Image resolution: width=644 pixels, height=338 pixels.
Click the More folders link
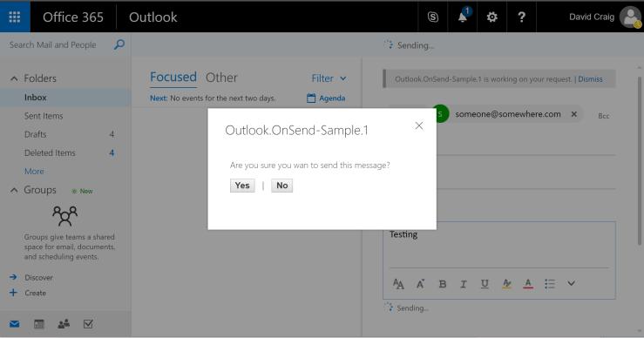point(34,172)
